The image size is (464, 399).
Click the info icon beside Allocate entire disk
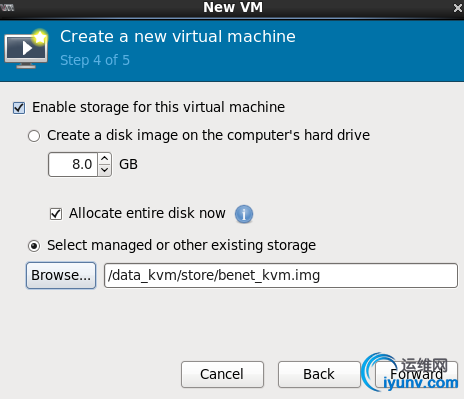244,214
